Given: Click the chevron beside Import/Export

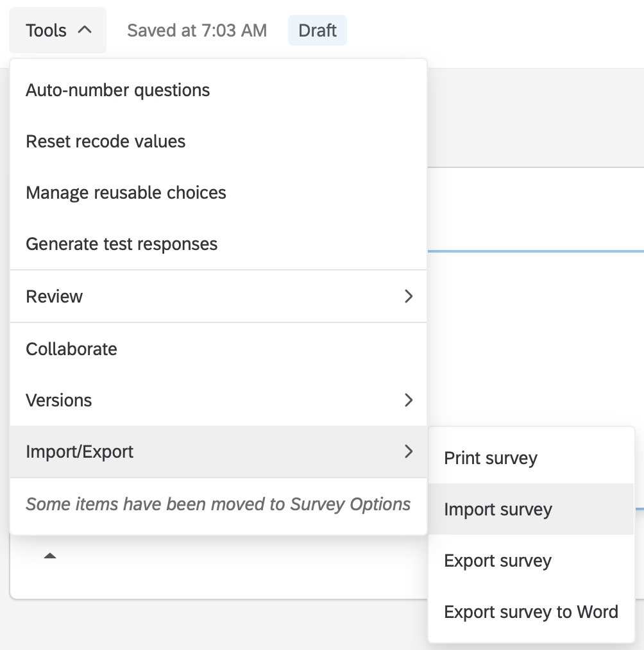Looking at the screenshot, I should click(x=409, y=452).
